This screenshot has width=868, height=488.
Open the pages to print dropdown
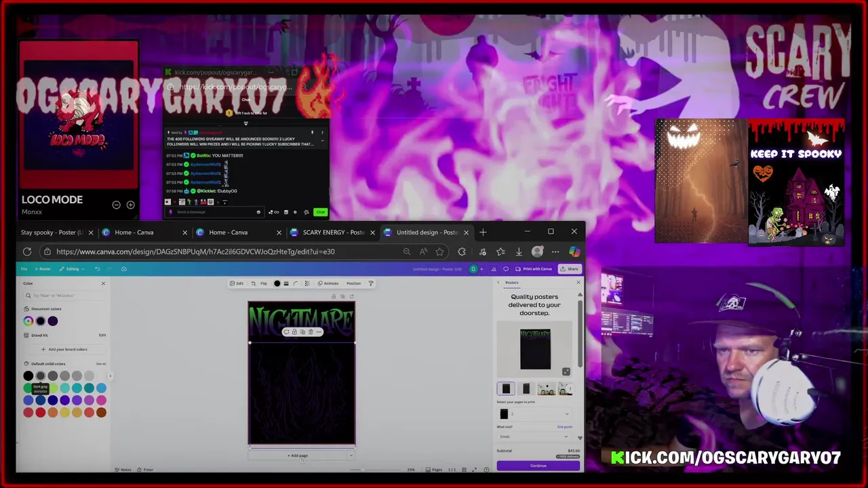point(534,414)
